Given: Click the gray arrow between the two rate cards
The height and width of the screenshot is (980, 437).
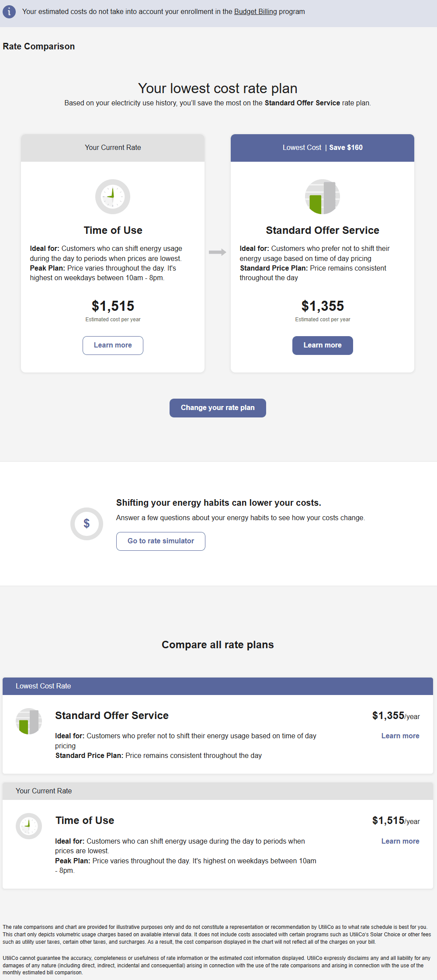Looking at the screenshot, I should pyautogui.click(x=218, y=252).
